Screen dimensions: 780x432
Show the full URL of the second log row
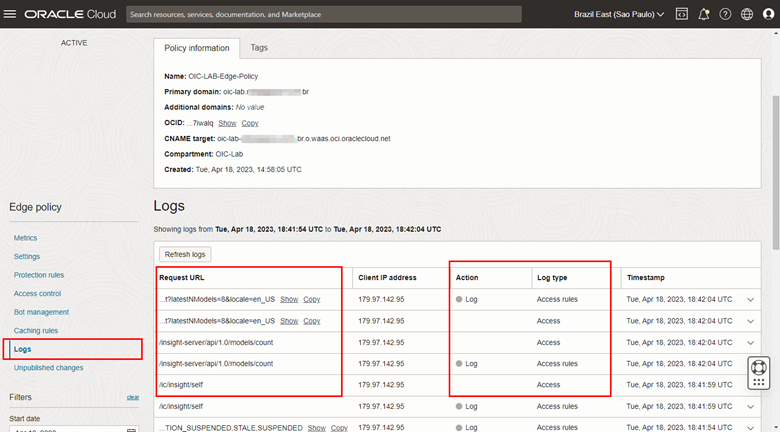(x=289, y=321)
